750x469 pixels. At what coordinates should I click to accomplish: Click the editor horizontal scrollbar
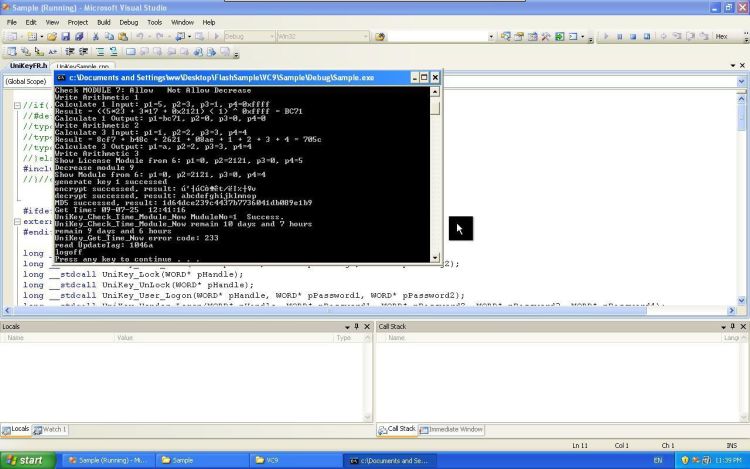330,311
